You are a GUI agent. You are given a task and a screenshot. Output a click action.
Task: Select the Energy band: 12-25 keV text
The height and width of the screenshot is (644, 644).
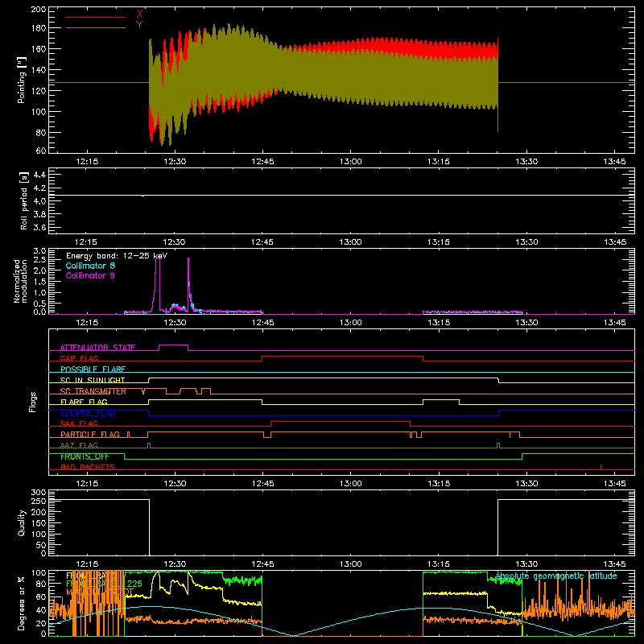point(117,256)
